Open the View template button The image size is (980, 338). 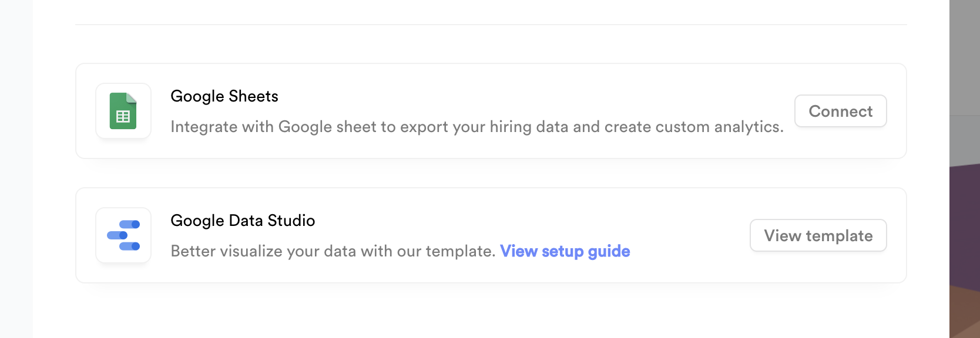(x=818, y=235)
